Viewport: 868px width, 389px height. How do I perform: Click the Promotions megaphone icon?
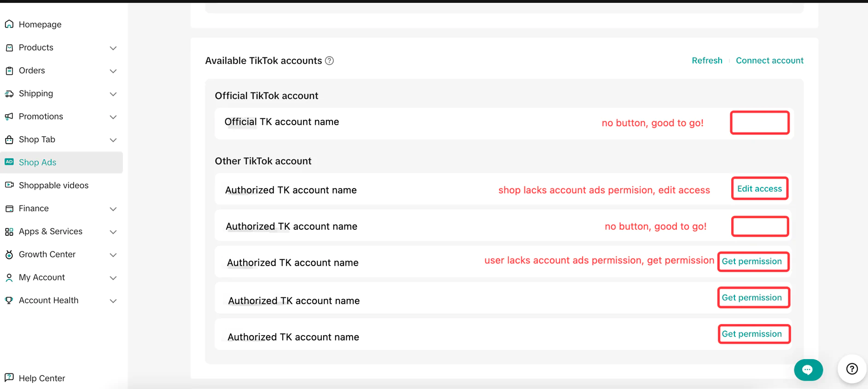(x=9, y=116)
